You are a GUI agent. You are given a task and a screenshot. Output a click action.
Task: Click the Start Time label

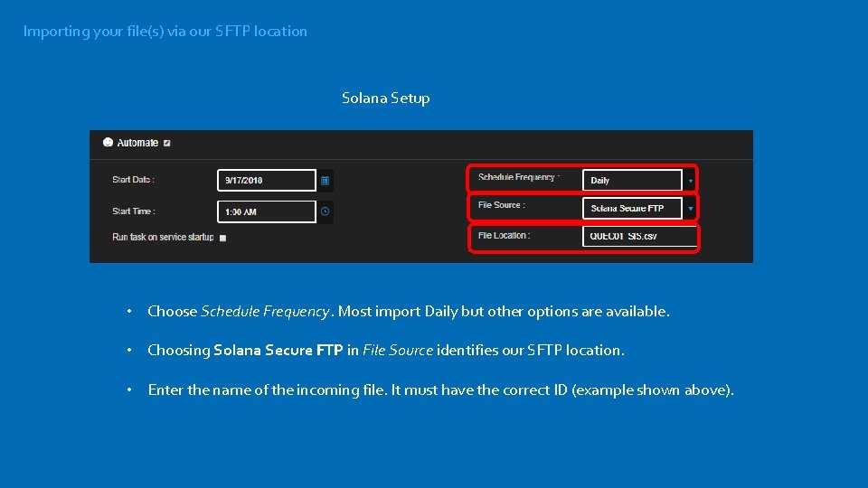[133, 211]
